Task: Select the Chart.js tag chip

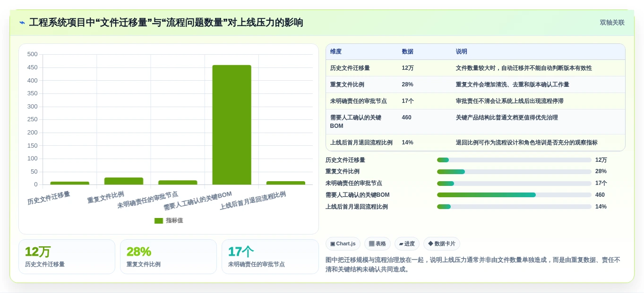Action: point(343,243)
